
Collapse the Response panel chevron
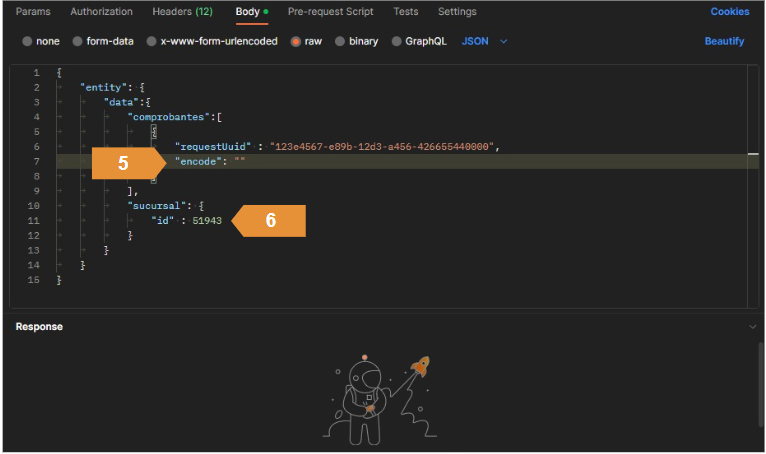[752, 327]
